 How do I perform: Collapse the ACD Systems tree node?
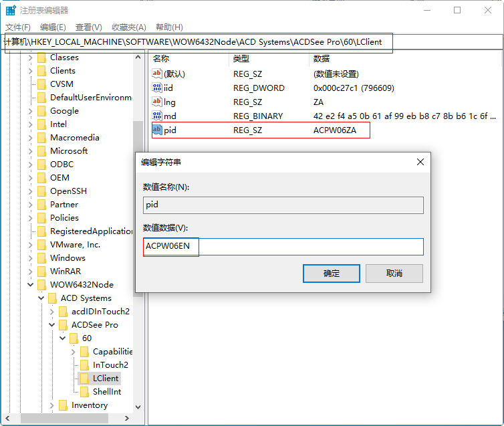coord(41,298)
